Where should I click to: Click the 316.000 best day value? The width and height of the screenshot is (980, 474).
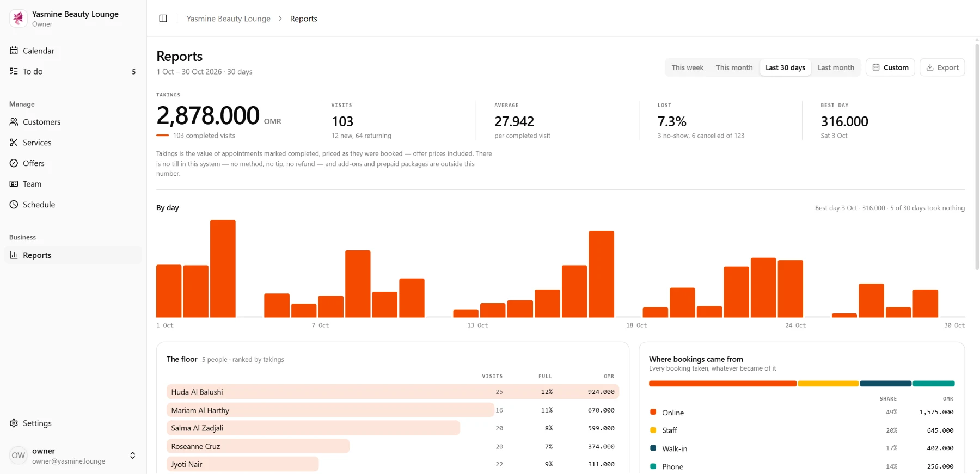[844, 121]
